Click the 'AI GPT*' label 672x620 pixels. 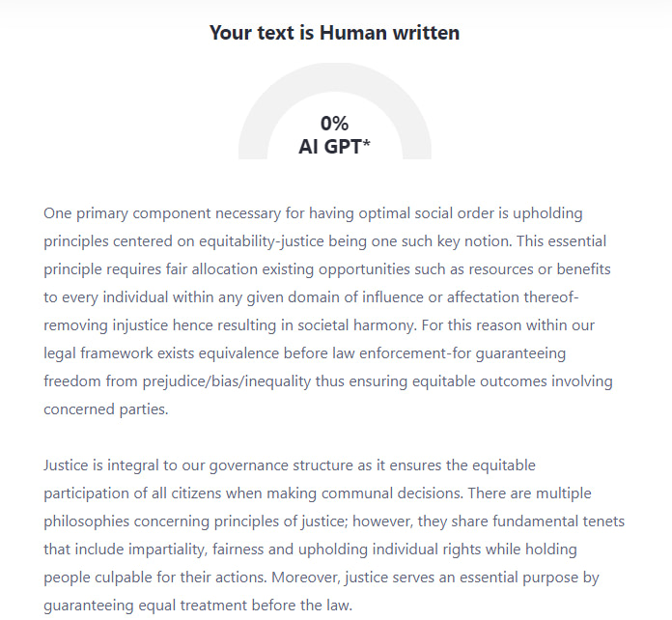[334, 147]
